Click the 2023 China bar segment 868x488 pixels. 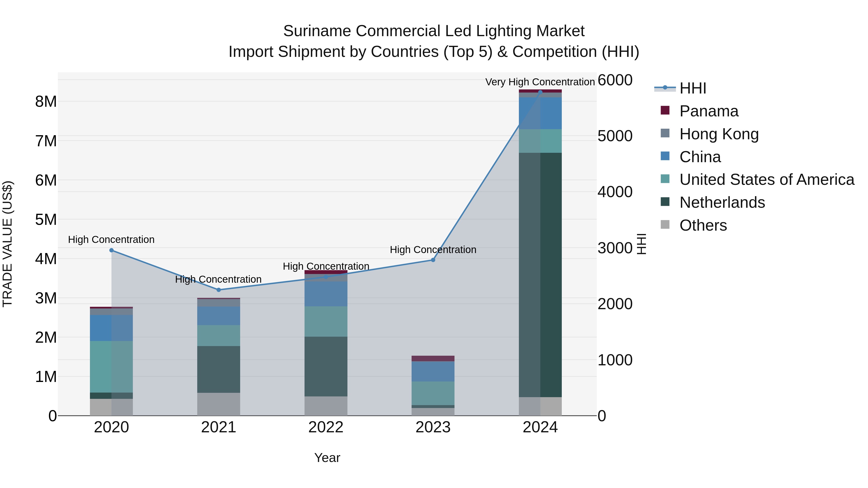pyautogui.click(x=433, y=371)
